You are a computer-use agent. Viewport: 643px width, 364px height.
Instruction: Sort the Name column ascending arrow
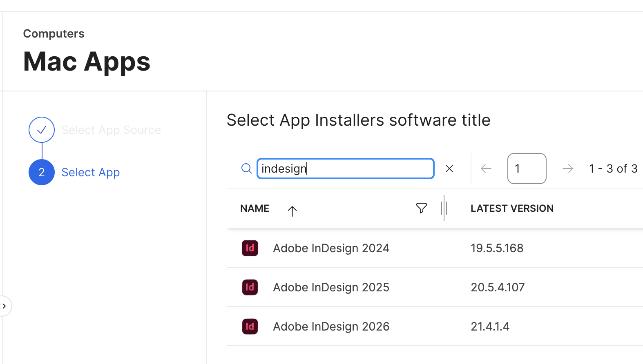(292, 211)
